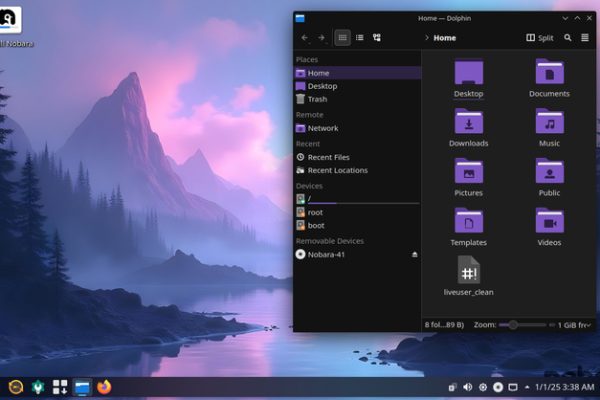Toggle Split view in Dolphin
The image size is (600, 400).
tap(540, 38)
